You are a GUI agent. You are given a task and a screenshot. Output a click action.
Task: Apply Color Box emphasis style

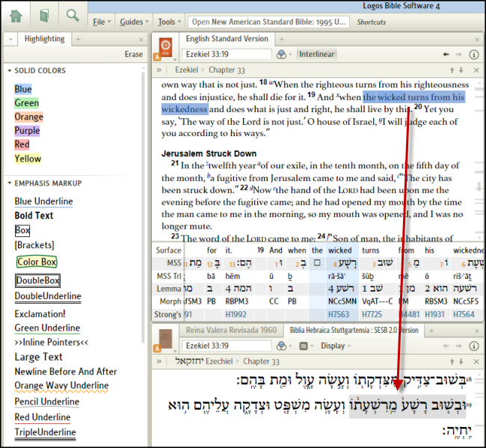[x=37, y=262]
